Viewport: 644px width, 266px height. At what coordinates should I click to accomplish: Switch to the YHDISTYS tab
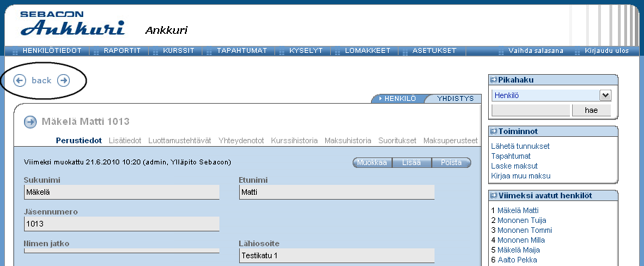click(x=456, y=99)
